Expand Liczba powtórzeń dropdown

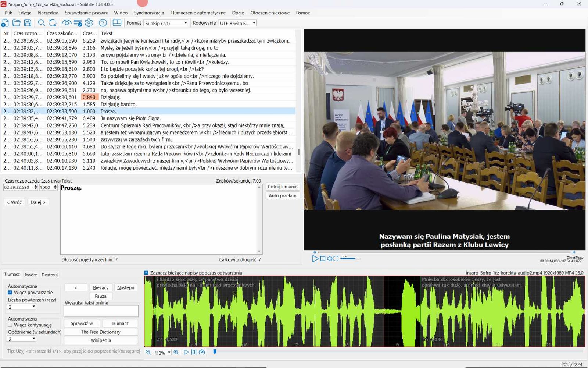[x=22, y=307]
